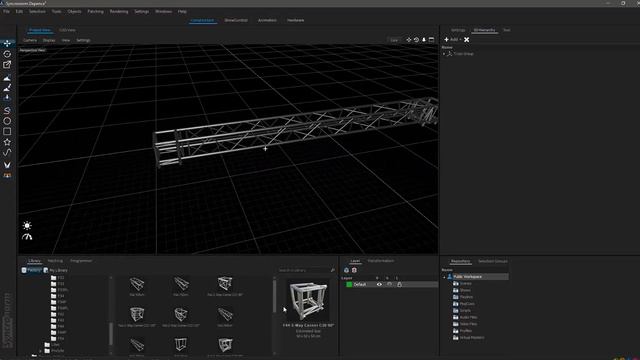This screenshot has width=640, height=360.
Task: Toggle lock icon of Default layer
Action: coord(399,284)
